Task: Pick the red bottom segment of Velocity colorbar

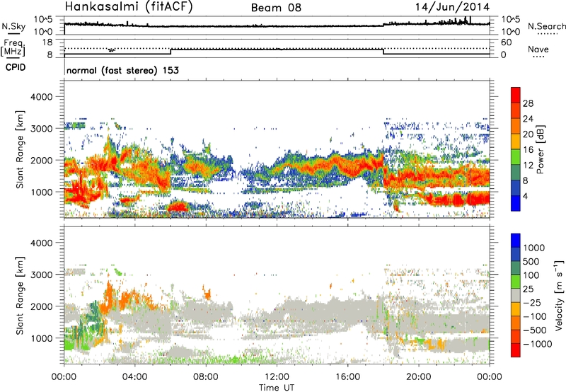Action: point(516,350)
